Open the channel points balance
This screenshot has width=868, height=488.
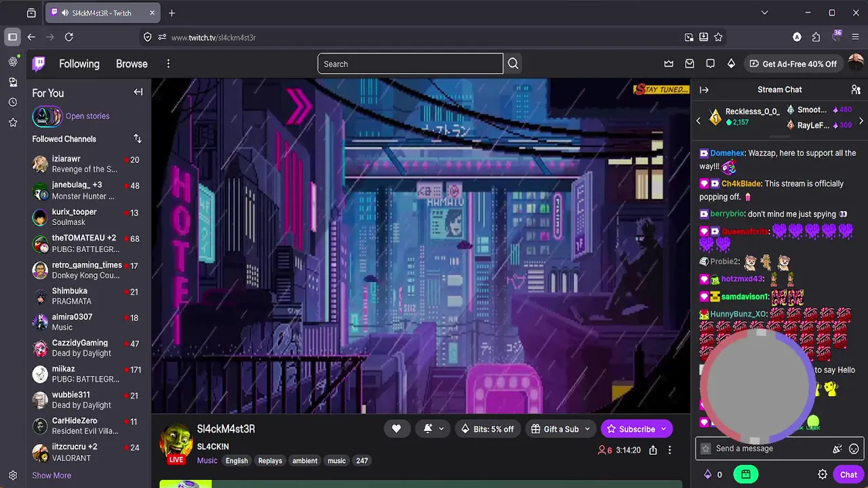713,474
